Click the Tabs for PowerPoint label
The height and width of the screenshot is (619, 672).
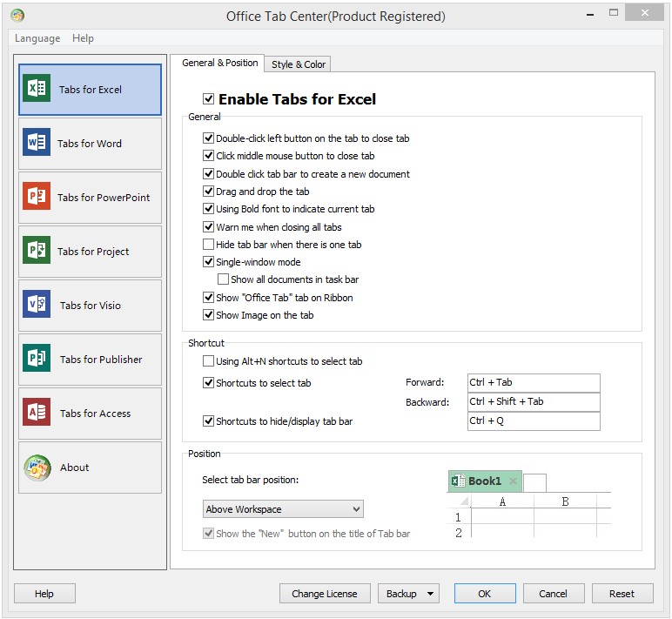[x=104, y=197]
